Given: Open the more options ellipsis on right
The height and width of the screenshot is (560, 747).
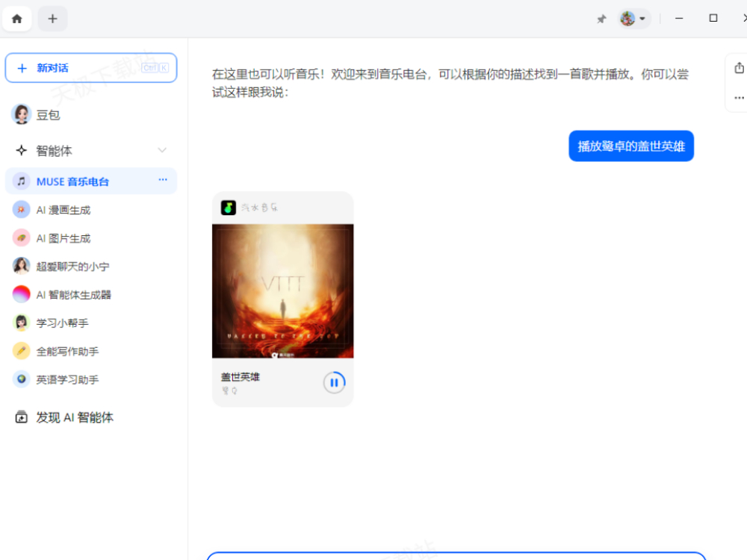Looking at the screenshot, I should click(x=739, y=98).
